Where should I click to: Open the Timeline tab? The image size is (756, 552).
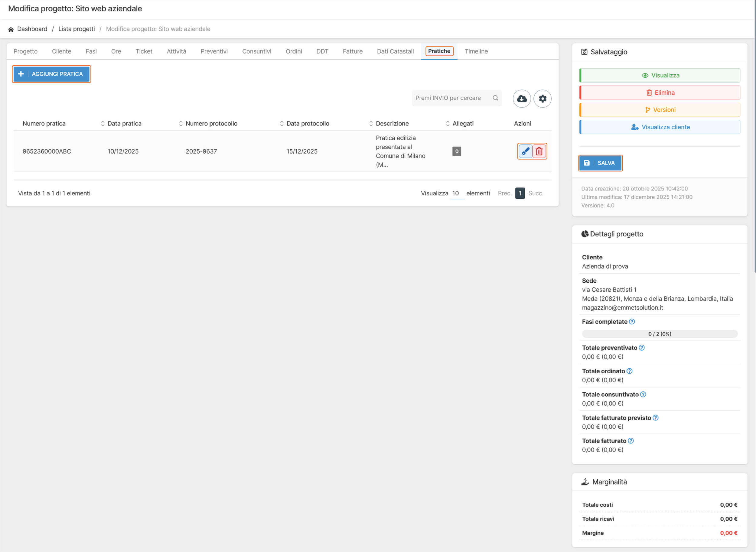[x=476, y=51]
